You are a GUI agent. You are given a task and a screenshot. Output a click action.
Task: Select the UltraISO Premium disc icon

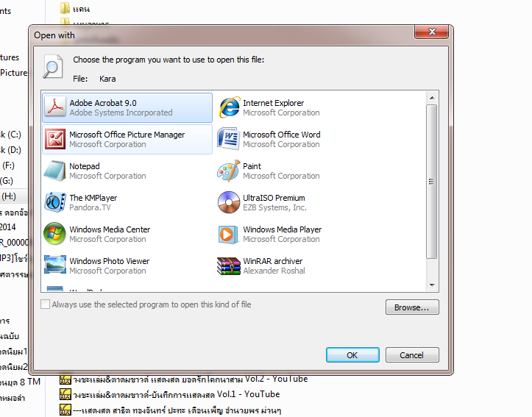pyautogui.click(x=229, y=202)
